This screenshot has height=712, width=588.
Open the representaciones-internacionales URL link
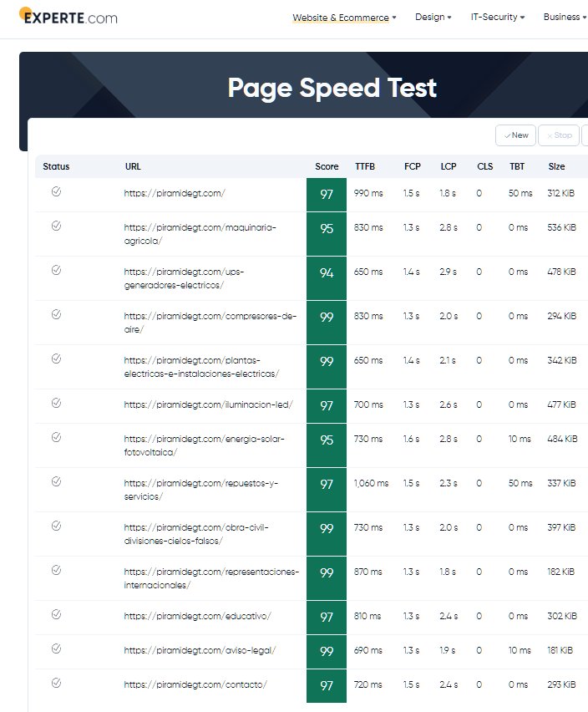[x=210, y=578]
